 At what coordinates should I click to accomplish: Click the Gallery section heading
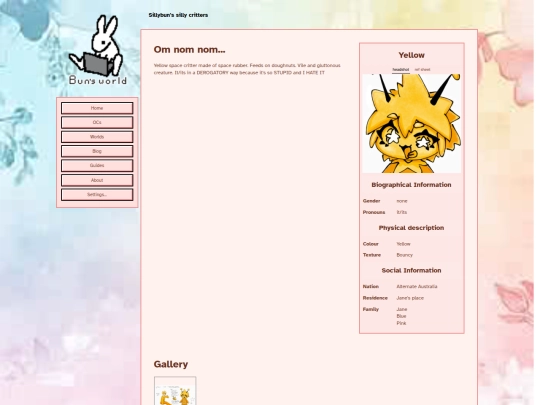pos(171,364)
